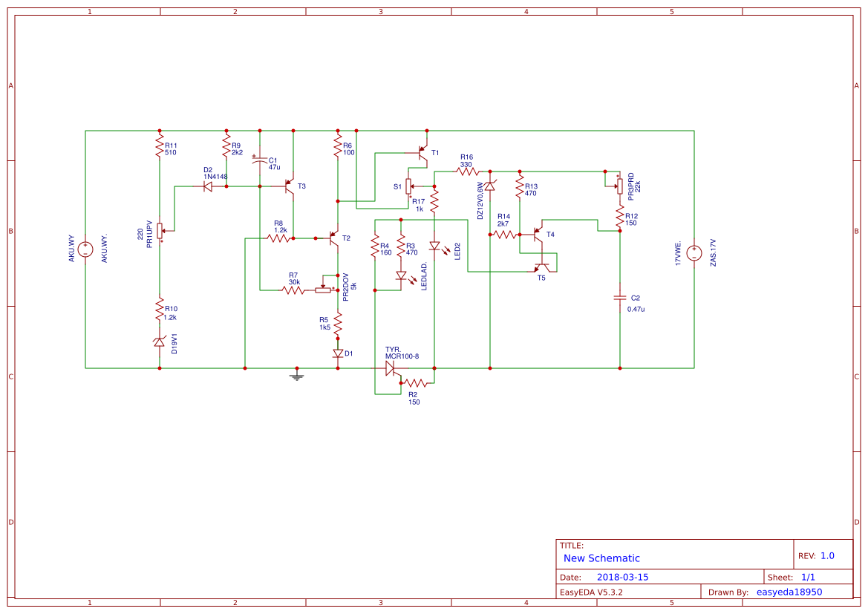Click the LED2 indicator symbol

(434, 246)
